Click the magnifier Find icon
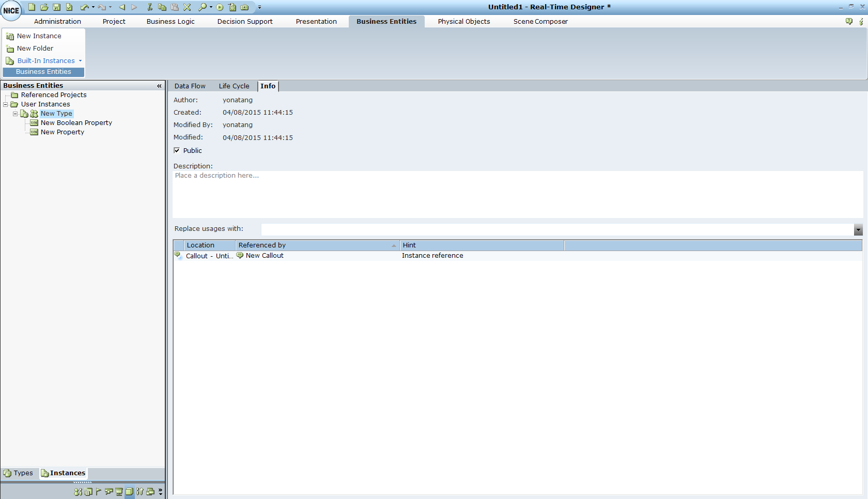This screenshot has height=499, width=868. click(x=203, y=7)
